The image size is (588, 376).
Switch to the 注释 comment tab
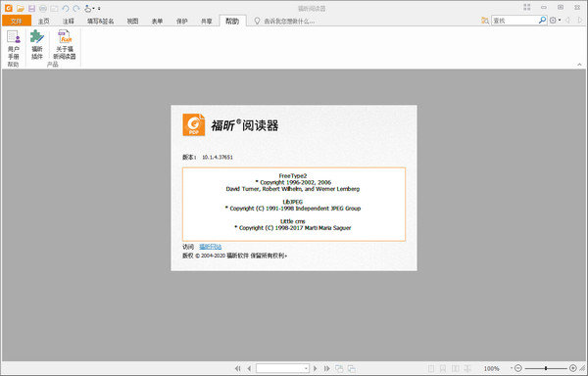[69, 22]
